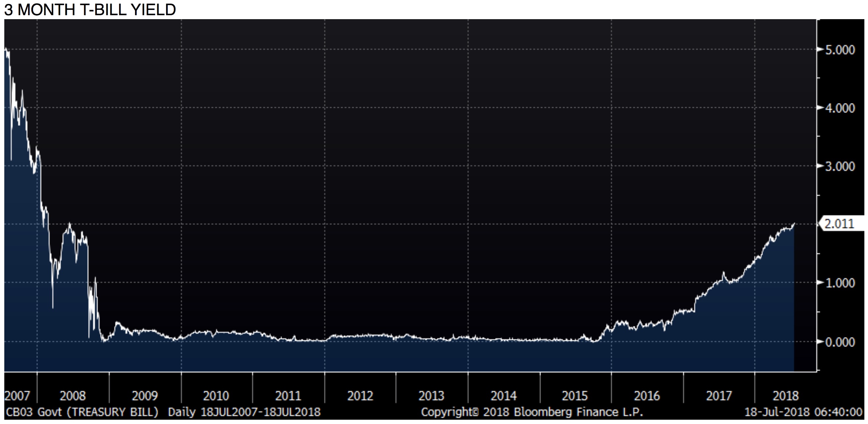
Task: Select the 2012 year label
Action: pyautogui.click(x=360, y=396)
